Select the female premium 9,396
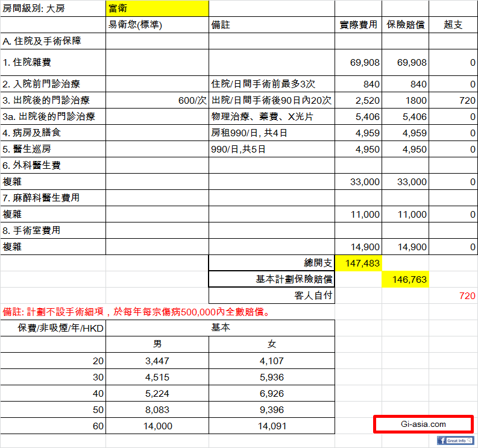This screenshot has height=448, width=478. tap(272, 409)
